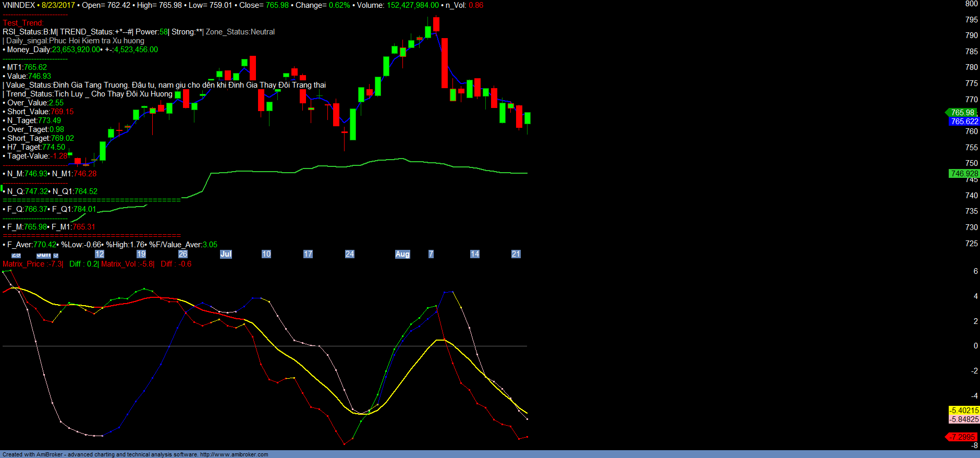980x458 pixels.
Task: Select the date label 14 on time axis
Action: [474, 254]
